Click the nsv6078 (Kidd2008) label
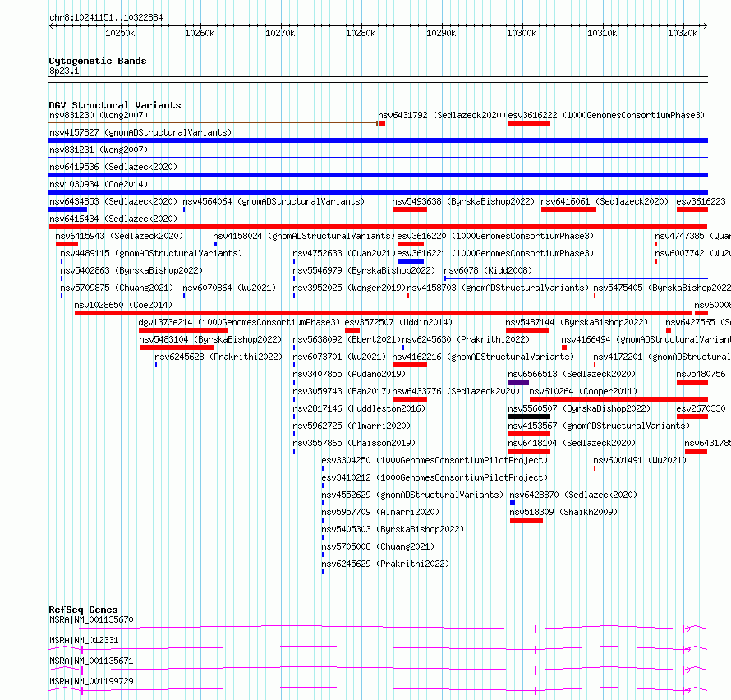Image resolution: width=731 pixels, height=700 pixels. [488, 270]
